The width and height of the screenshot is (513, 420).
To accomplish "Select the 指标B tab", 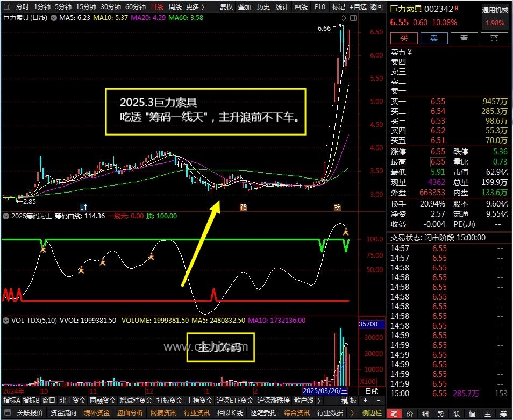I will [x=31, y=401].
